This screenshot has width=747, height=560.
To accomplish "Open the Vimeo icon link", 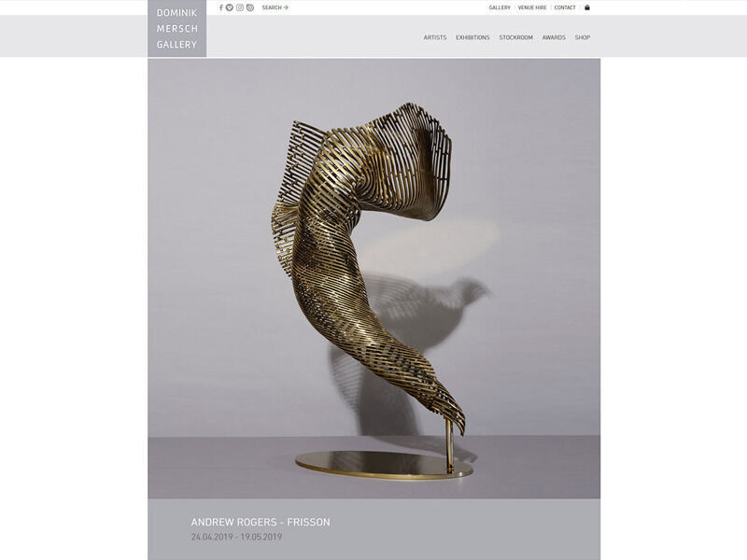I will pyautogui.click(x=230, y=7).
